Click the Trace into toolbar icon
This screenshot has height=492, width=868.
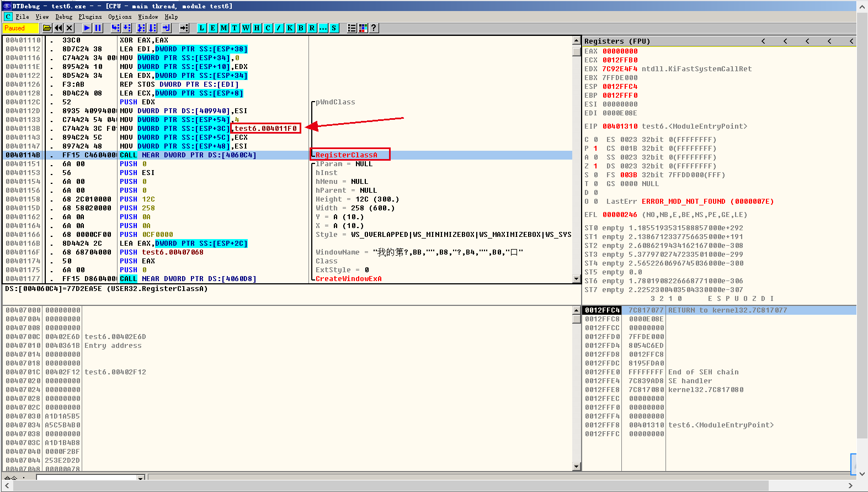coord(141,28)
